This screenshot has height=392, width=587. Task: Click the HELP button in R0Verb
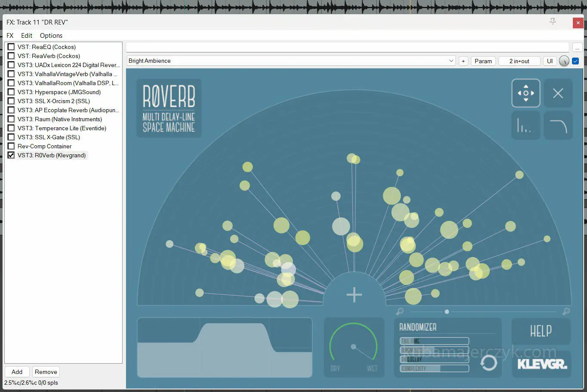(541, 331)
